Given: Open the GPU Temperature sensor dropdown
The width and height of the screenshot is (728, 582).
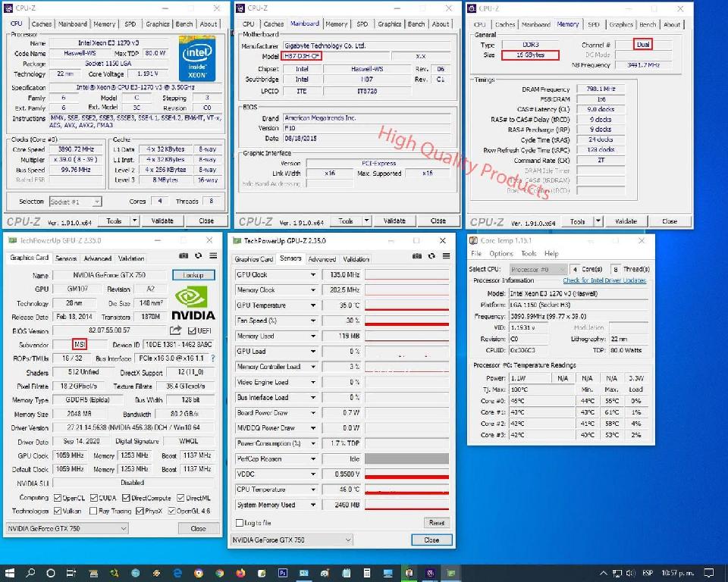Looking at the screenshot, I should (313, 305).
